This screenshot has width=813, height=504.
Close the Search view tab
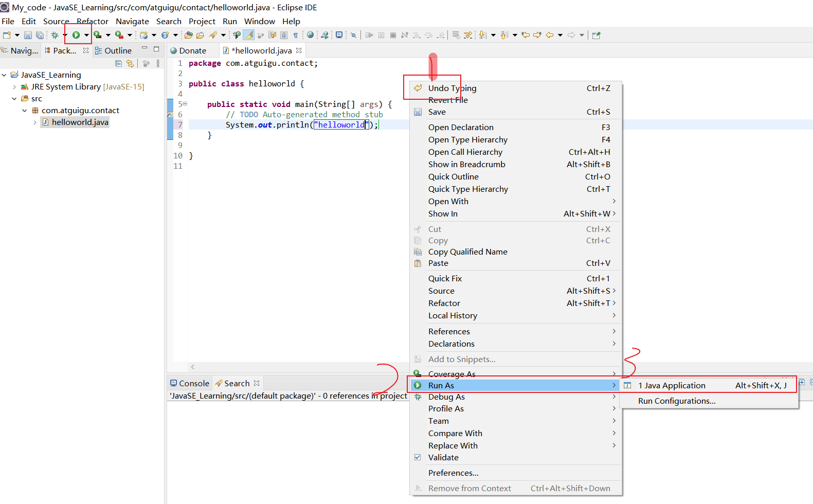[257, 383]
